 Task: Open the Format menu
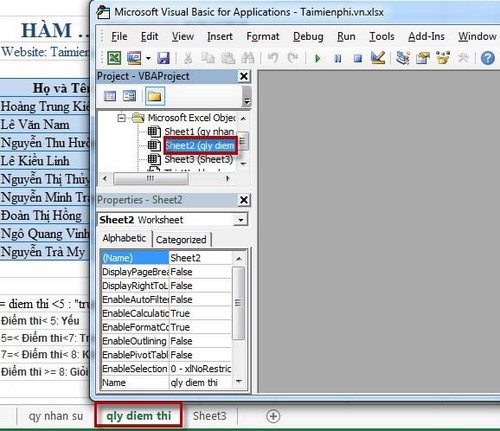point(263,37)
